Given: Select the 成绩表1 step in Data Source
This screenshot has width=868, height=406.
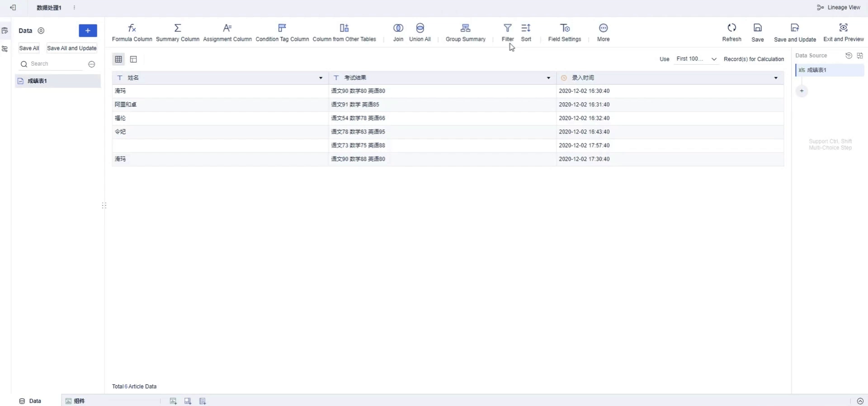Looking at the screenshot, I should pyautogui.click(x=830, y=70).
